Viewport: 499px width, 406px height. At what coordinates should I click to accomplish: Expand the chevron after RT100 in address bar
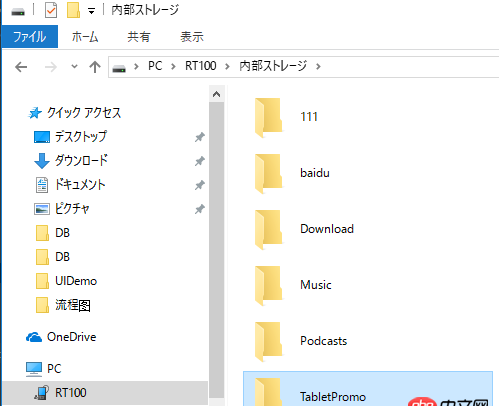pos(227,67)
